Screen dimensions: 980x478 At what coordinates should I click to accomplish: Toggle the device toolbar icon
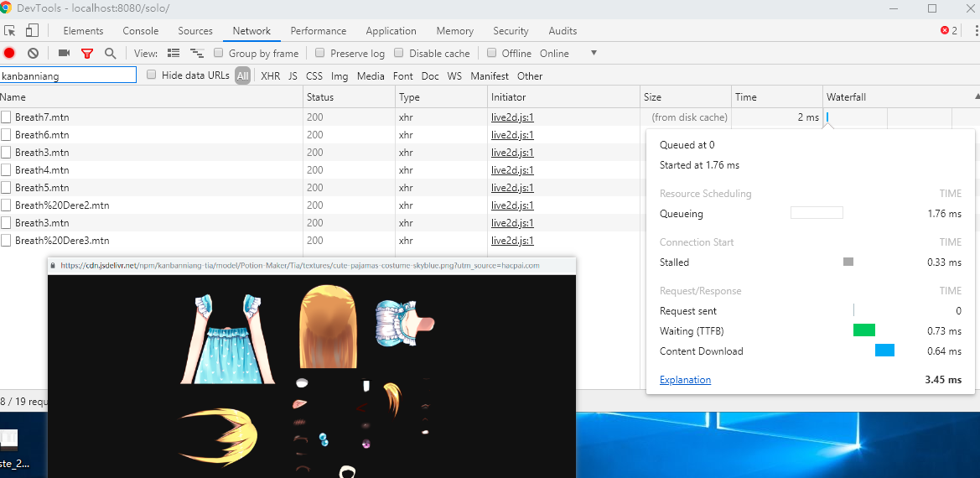pyautogui.click(x=32, y=31)
